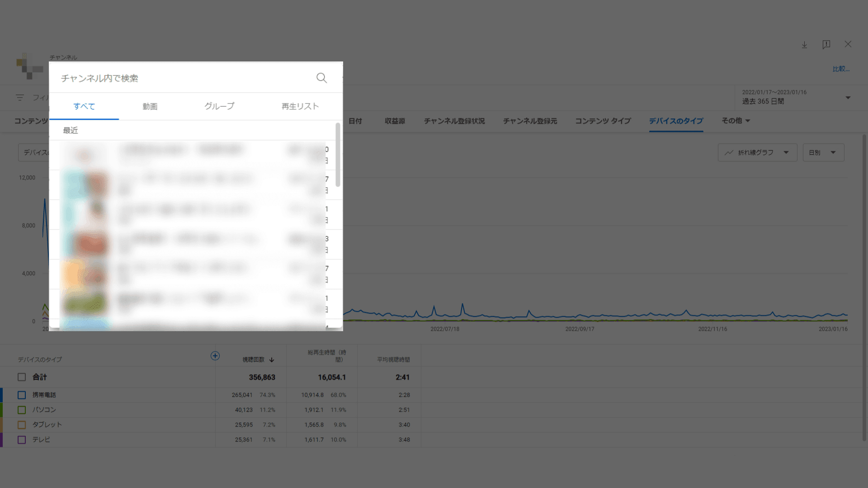Click the 2022/09/17 date axis label
Screen dimensions: 868x488
point(580,329)
